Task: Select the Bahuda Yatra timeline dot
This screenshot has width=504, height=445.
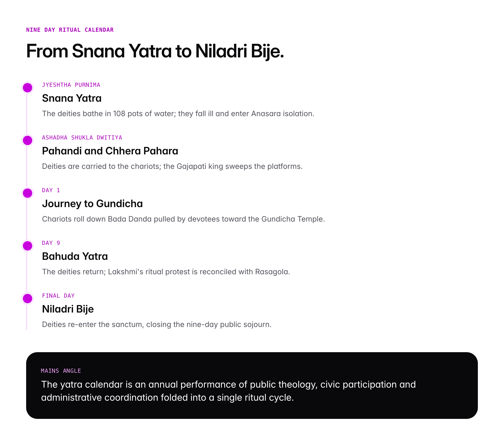Action: 28,246
